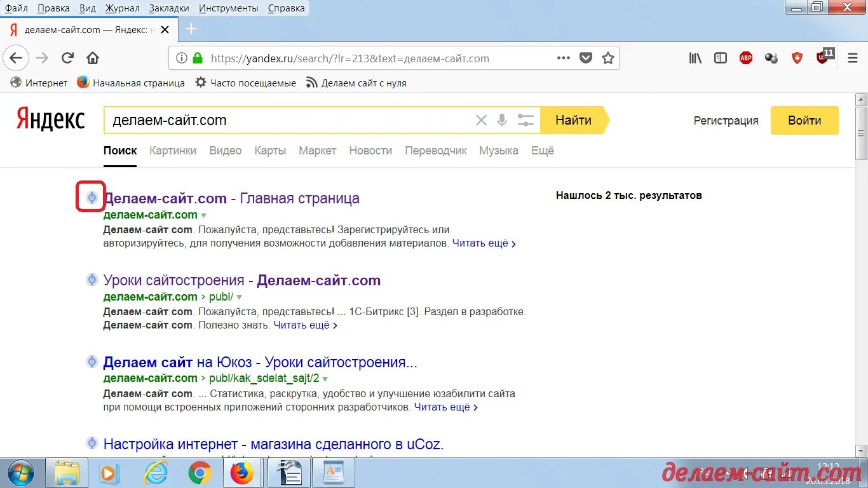Switch to the Маркет search tab
The width and height of the screenshot is (868, 488).
[x=318, y=151]
